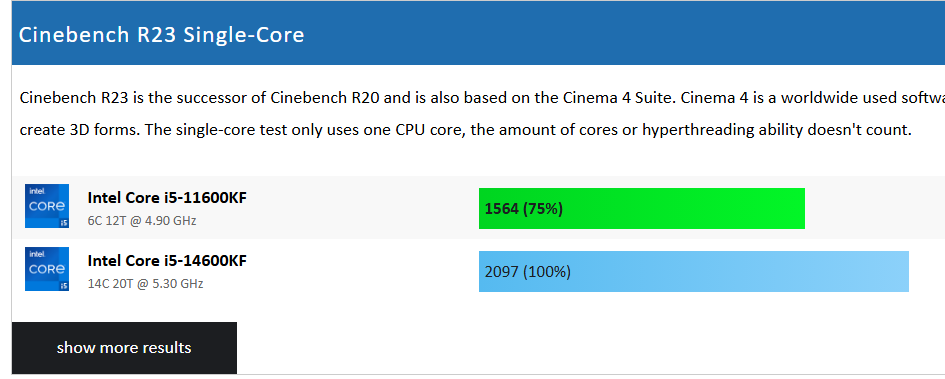Click the Intel Core logo beside i5-11600KF

tap(47, 206)
